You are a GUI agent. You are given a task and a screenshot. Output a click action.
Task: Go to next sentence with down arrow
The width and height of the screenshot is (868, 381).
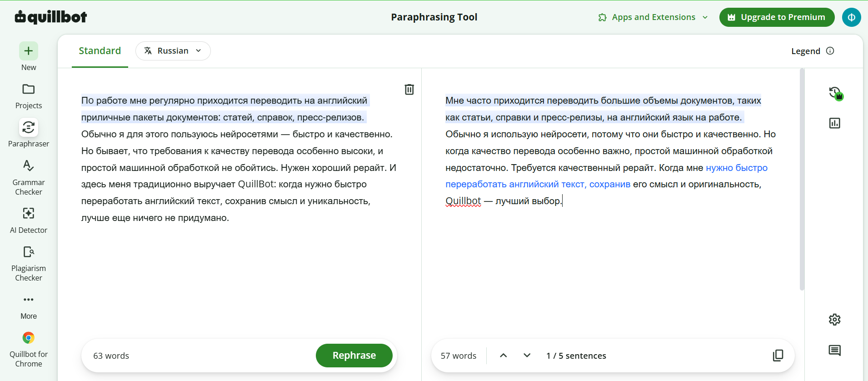click(527, 356)
